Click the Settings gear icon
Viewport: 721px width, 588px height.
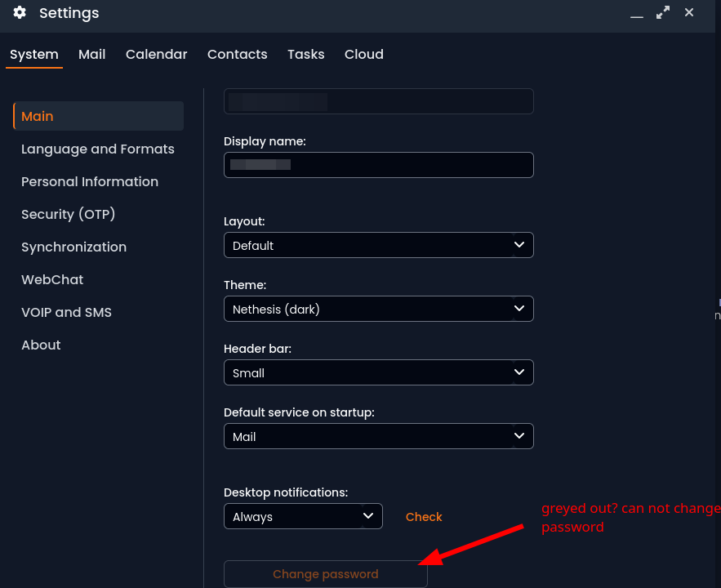(x=20, y=13)
